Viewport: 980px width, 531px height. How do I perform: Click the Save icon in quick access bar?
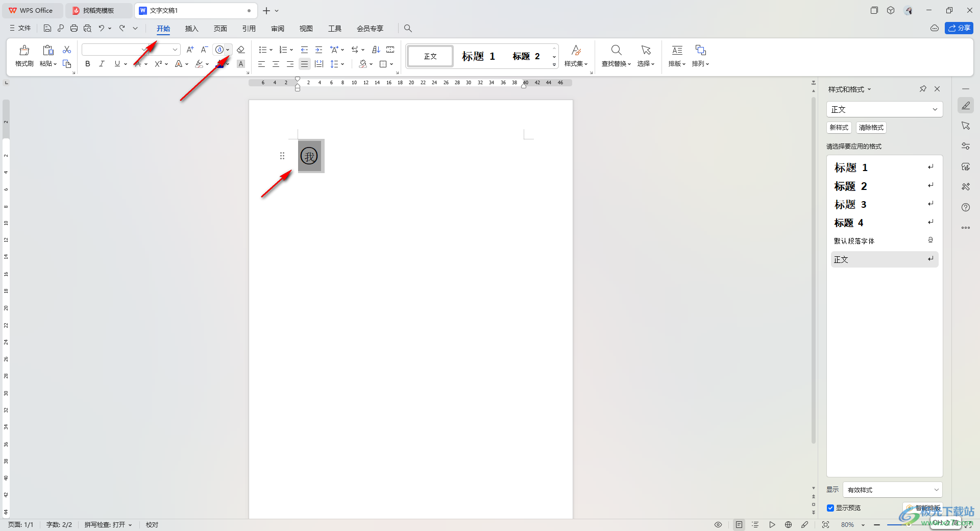pyautogui.click(x=47, y=28)
